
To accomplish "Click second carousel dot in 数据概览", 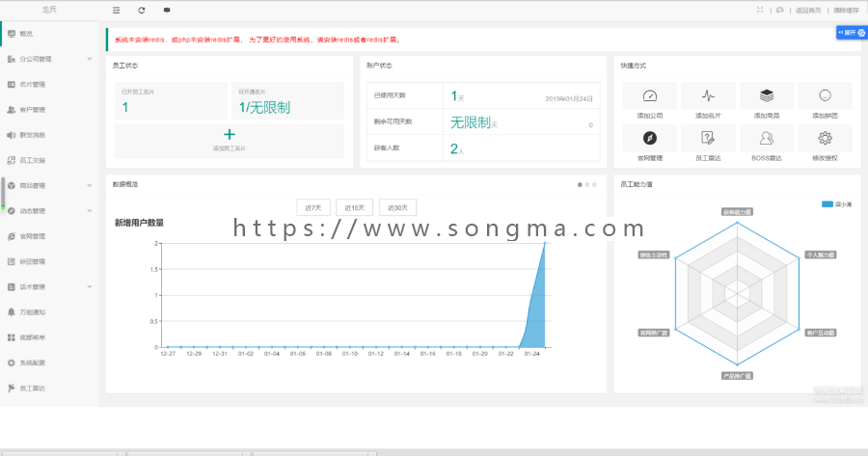I will [587, 185].
